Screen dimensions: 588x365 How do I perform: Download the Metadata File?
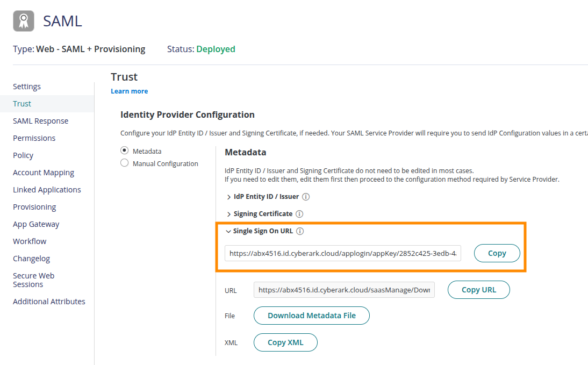tap(312, 316)
